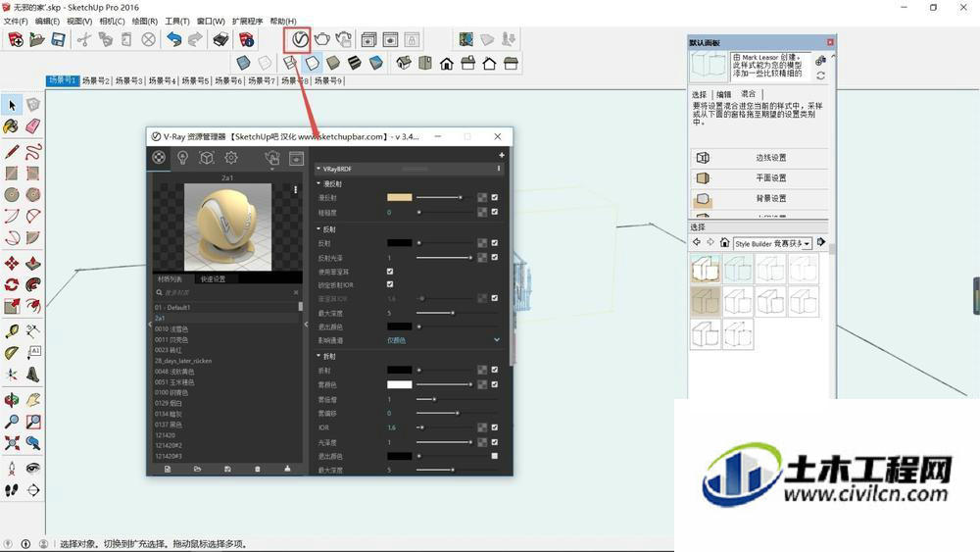Click the Print toolbar icon
Screen dimensions: 980x552
point(220,40)
